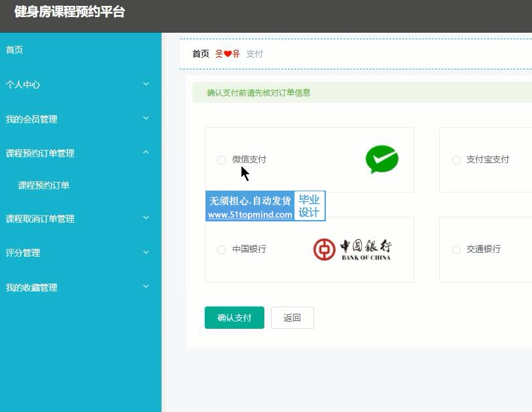Screen dimensions: 532x412
Task: Click the WeChat Pay green logo
Action: (382, 159)
